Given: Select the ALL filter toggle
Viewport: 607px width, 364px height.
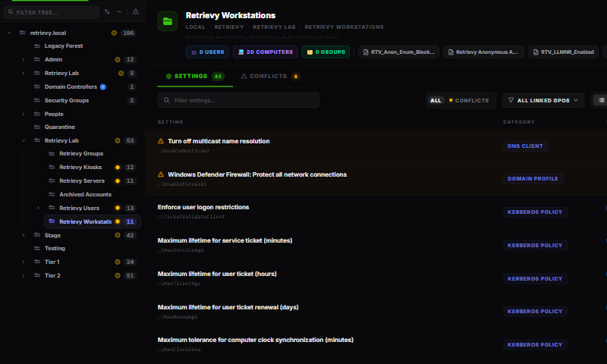Looking at the screenshot, I should click(x=436, y=101).
